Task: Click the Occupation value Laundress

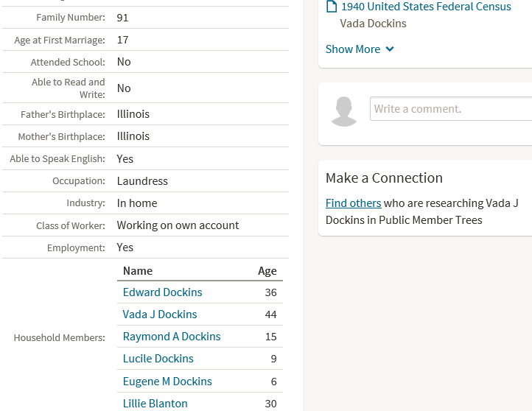Action: click(142, 180)
